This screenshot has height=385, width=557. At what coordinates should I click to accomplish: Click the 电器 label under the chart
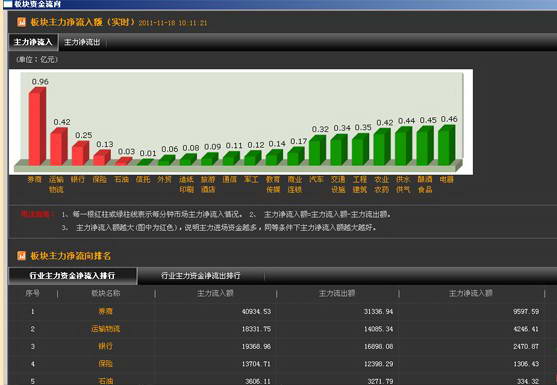[x=447, y=180]
